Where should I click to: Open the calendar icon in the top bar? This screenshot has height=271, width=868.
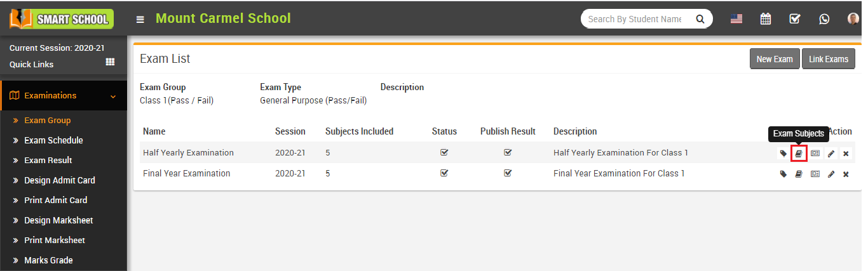pos(766,19)
